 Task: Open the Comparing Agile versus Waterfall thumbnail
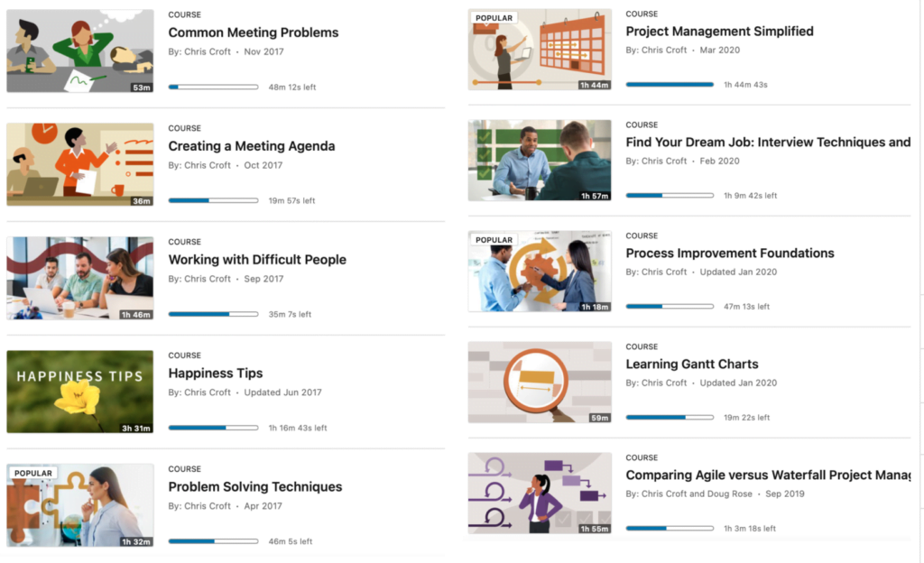click(x=540, y=494)
